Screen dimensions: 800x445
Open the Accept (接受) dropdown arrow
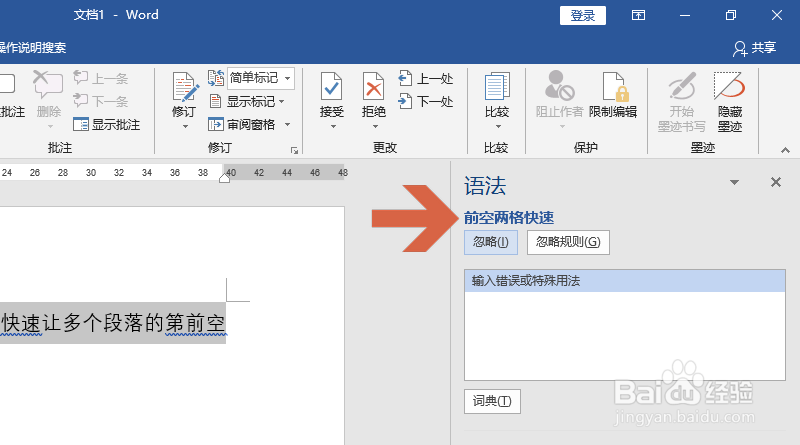click(x=333, y=126)
